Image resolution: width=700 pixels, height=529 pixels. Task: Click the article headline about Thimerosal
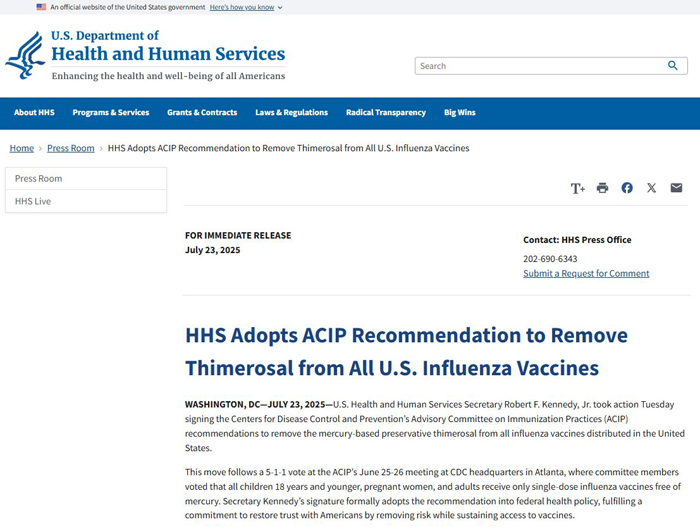[406, 352]
